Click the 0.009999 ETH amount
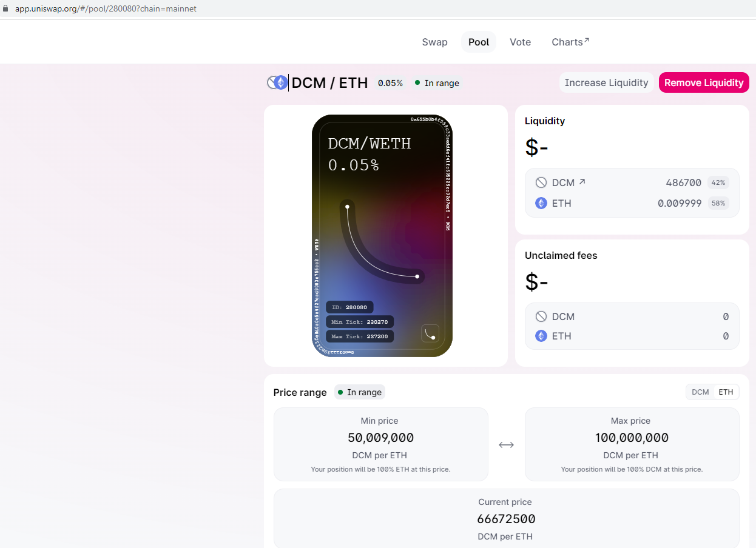Screen dimensions: 756x548 680,203
